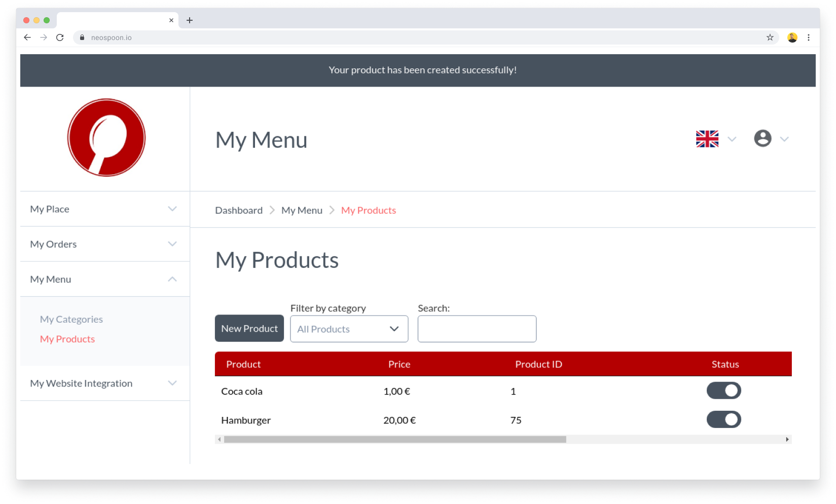Click the browser back arrow
The height and width of the screenshot is (504, 836).
[27, 37]
